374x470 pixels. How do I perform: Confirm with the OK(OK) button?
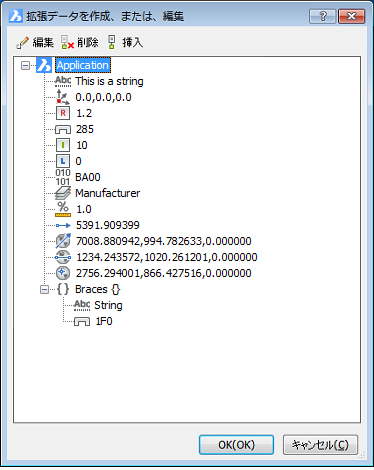tap(236, 445)
